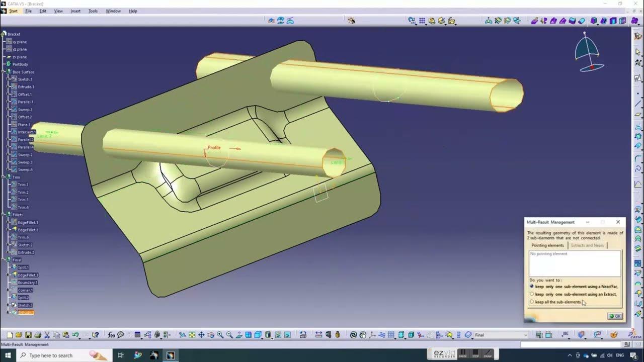Open the Formula f(x) tool
Screen dimensions: 644x362
click(x=111, y=335)
